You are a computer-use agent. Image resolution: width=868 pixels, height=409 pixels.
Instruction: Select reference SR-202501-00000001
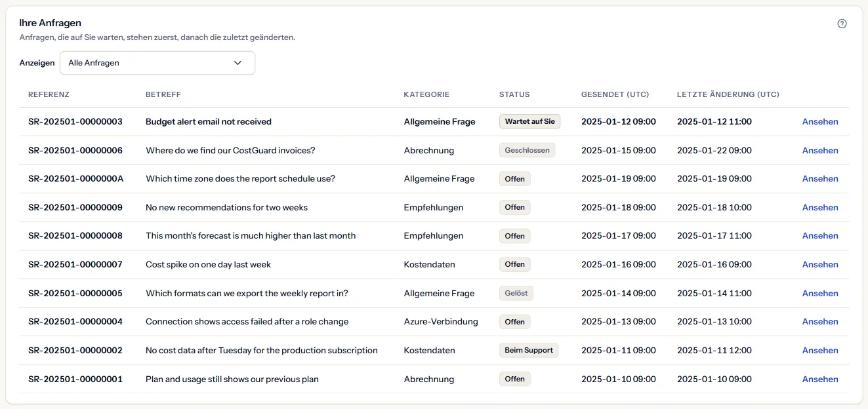[75, 379]
